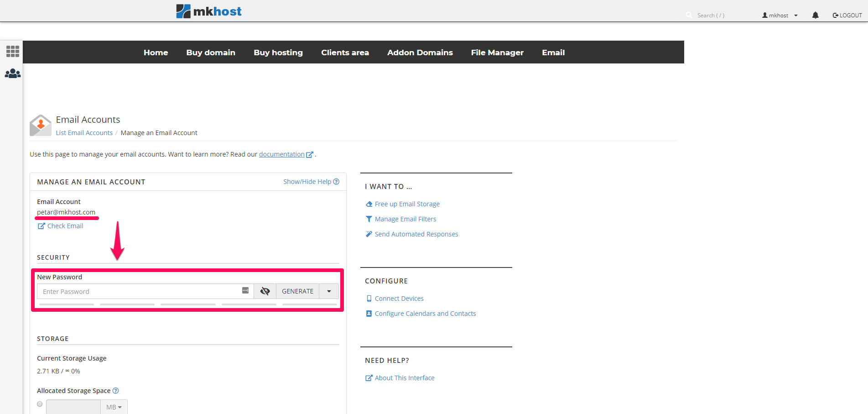Viewport: 868px width, 414px height.
Task: Open the Check Email link
Action: 65,226
